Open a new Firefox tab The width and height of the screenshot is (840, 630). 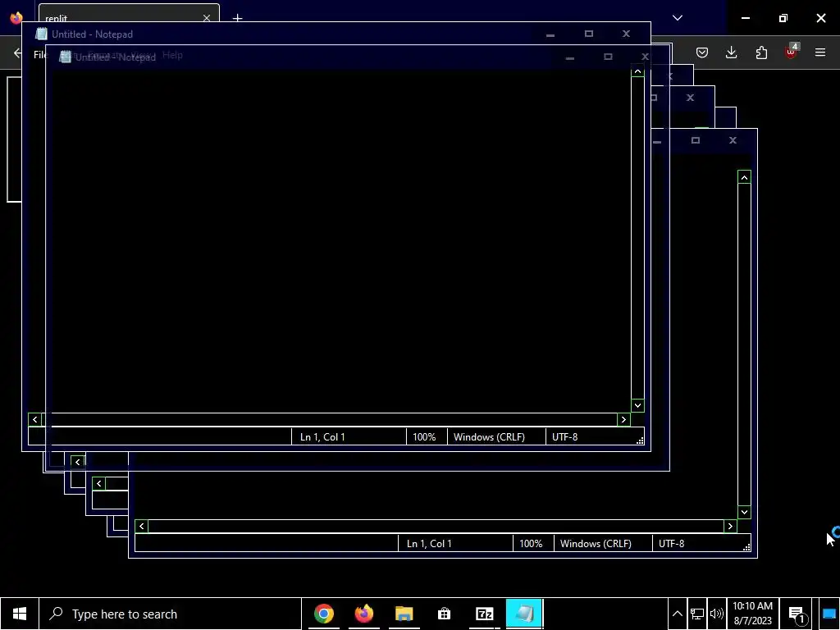237,18
